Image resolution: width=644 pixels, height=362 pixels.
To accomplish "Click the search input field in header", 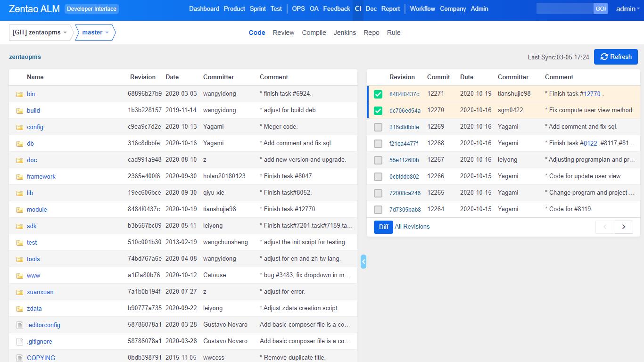I will tap(564, 9).
